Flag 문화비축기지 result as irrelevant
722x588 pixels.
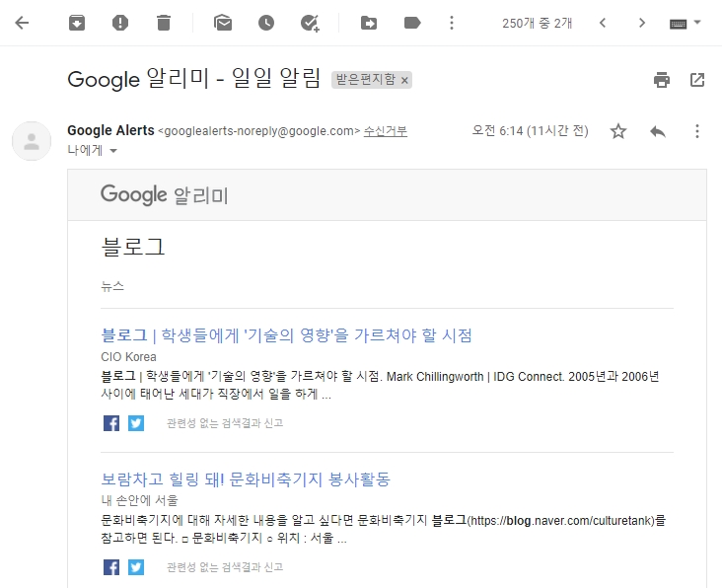[x=225, y=567]
